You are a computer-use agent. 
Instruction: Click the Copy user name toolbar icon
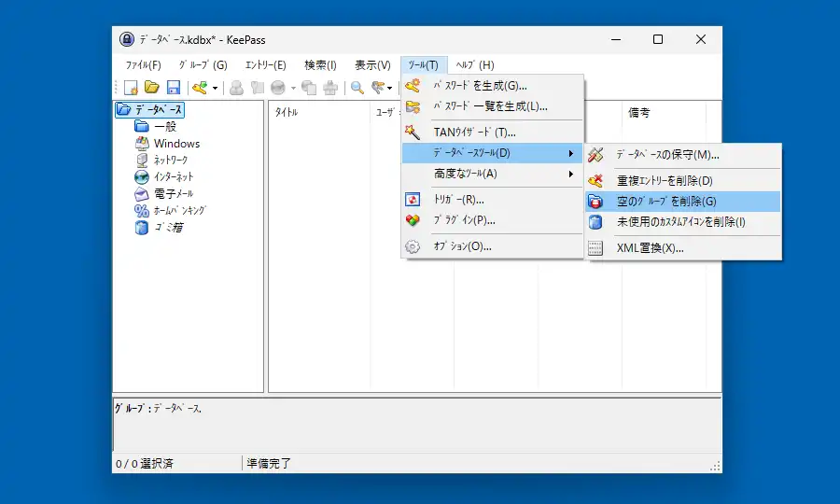tap(236, 88)
